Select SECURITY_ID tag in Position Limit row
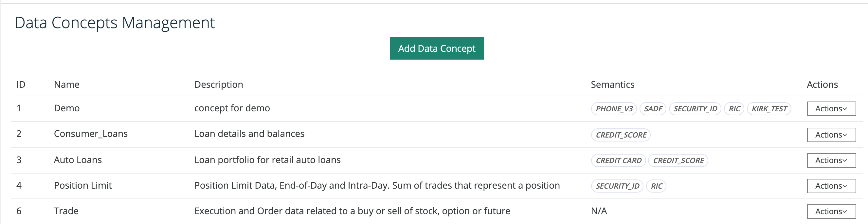The image size is (868, 224). (617, 186)
